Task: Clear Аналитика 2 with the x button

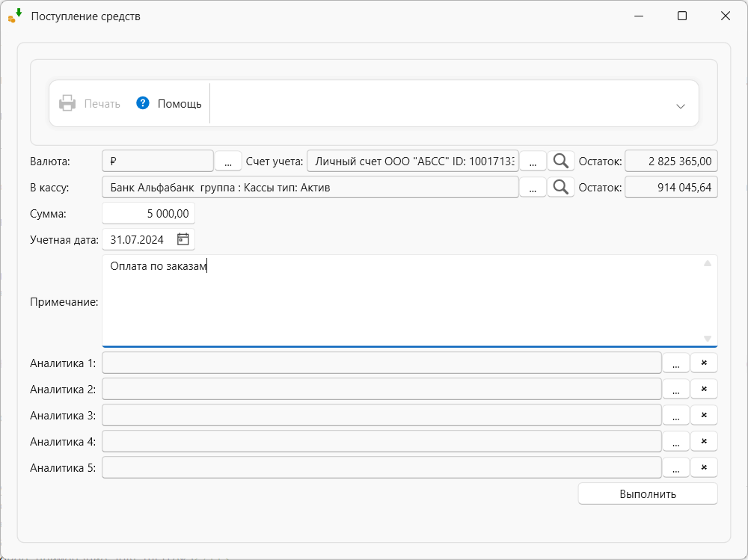Action: [704, 390]
